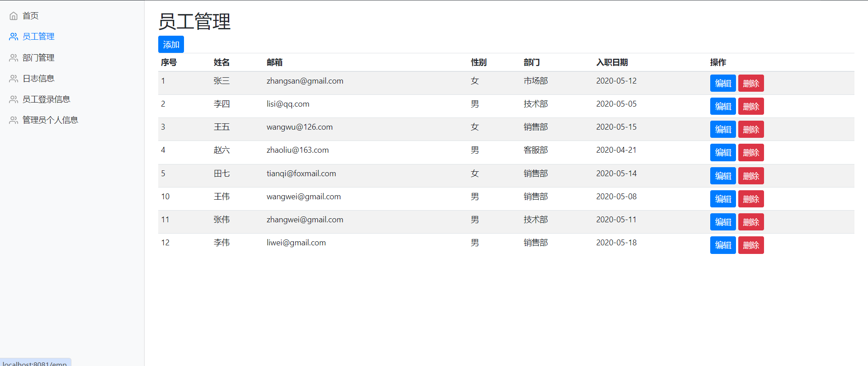The image size is (868, 366).
Task: Edit employee 张伟
Action: [723, 222]
